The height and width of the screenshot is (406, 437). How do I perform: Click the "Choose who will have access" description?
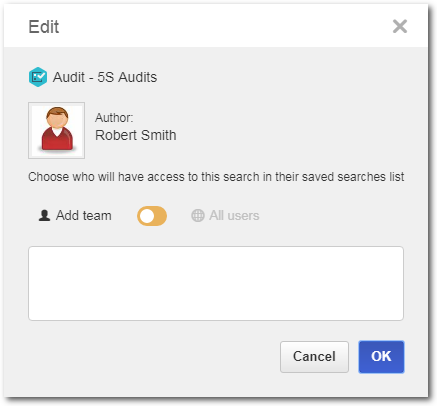[x=216, y=177]
